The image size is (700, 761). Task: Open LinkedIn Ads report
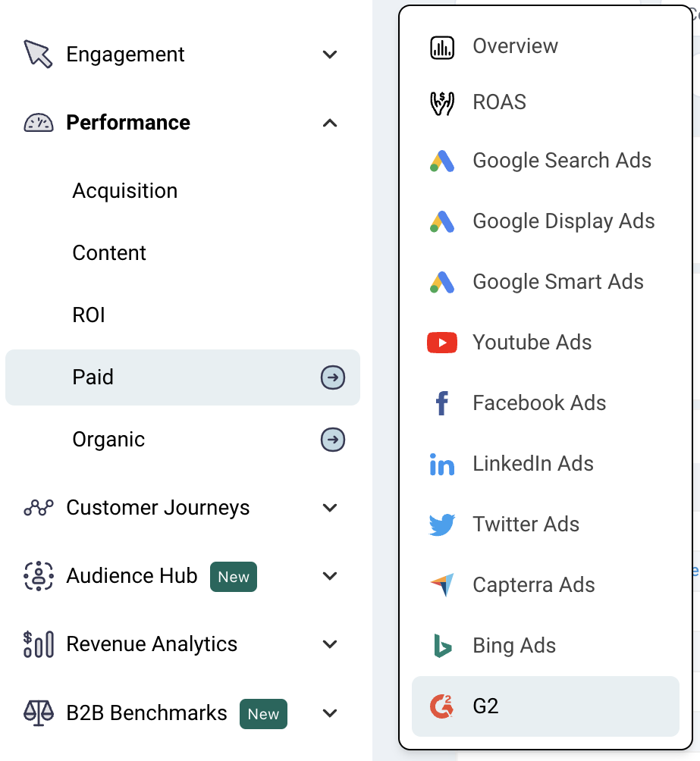coord(533,463)
